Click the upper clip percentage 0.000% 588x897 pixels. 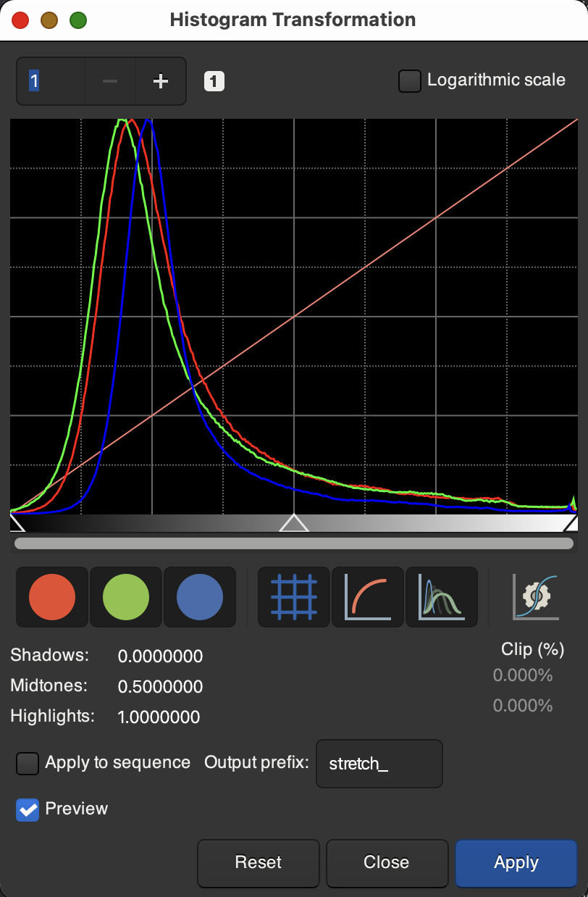pos(523,676)
